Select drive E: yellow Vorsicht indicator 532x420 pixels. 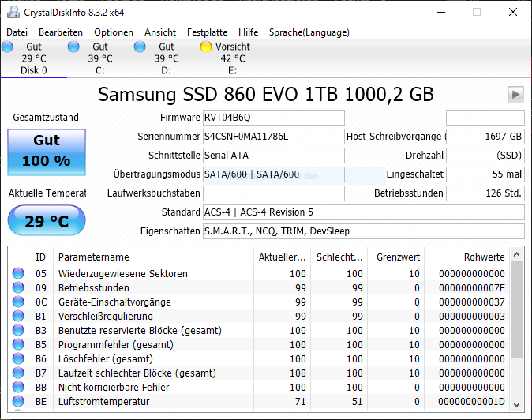click(205, 47)
